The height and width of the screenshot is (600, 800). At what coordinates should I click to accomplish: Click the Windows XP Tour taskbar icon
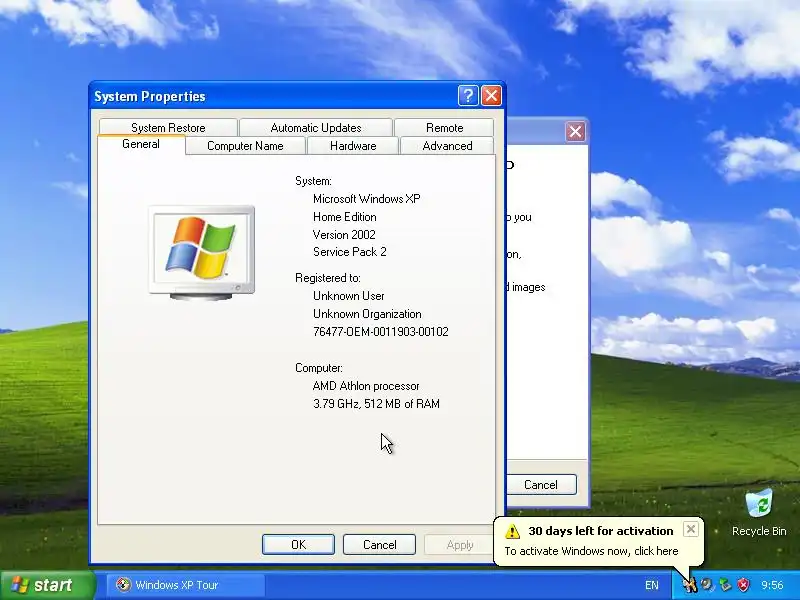click(123, 585)
